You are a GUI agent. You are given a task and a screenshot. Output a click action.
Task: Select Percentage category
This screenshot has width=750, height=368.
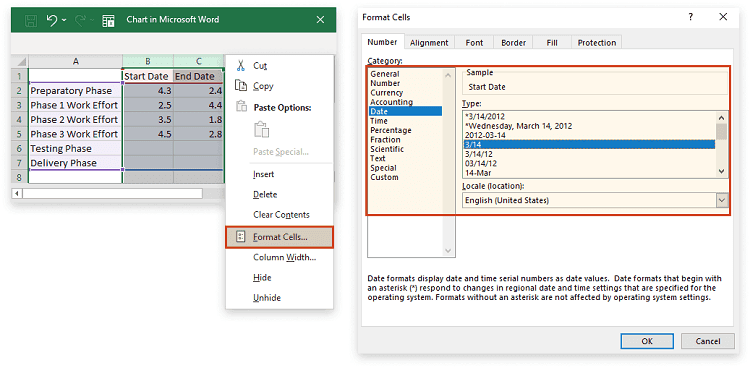[x=390, y=130]
